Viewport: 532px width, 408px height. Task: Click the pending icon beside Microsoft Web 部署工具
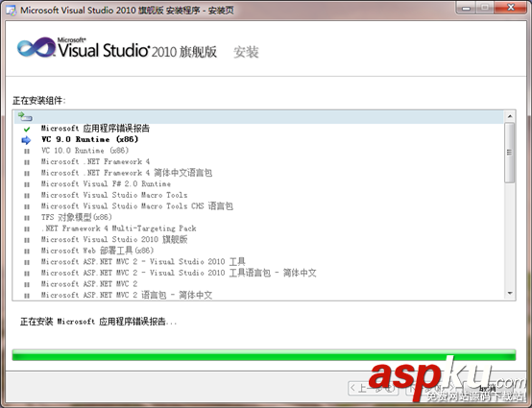pos(27,252)
